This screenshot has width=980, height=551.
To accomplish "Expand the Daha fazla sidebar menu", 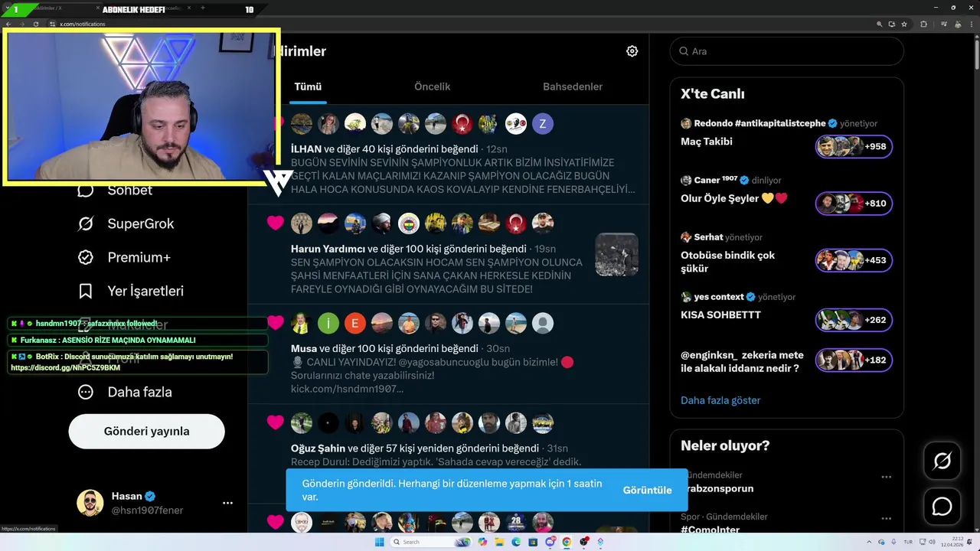I will [x=125, y=392].
